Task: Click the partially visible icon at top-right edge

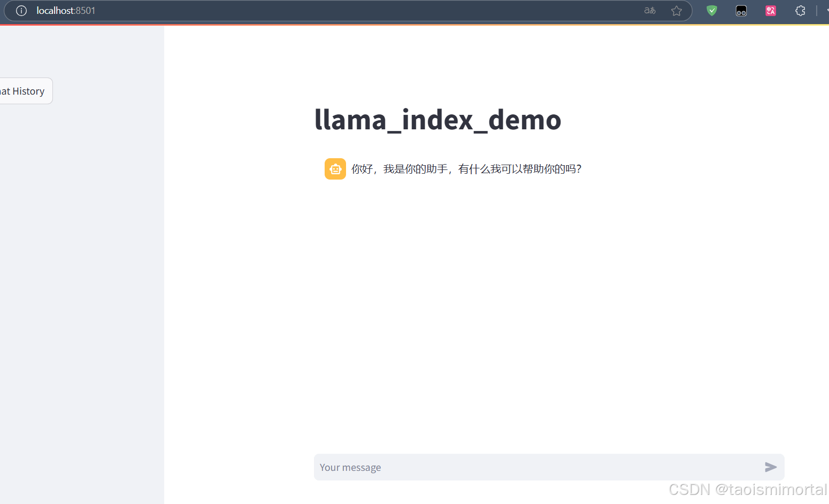Action: (826, 11)
